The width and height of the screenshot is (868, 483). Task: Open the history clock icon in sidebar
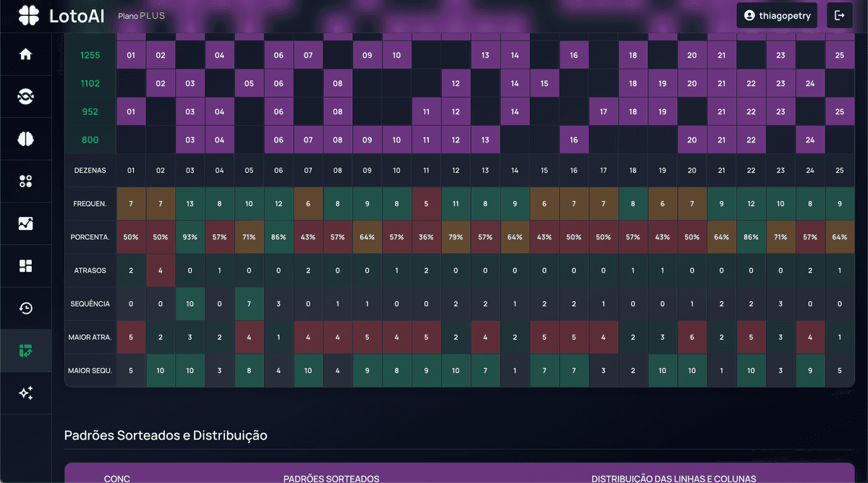tap(26, 309)
